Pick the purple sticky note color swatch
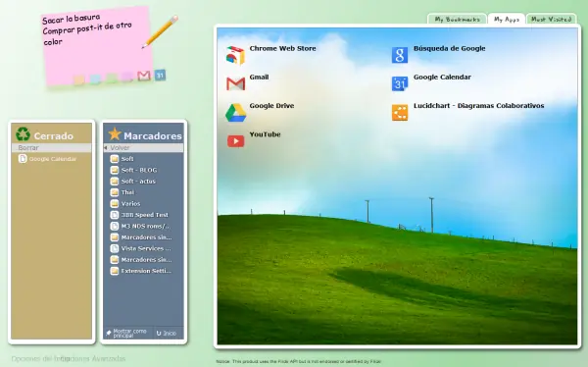Image resolution: width=588 pixels, height=367 pixels. click(127, 77)
